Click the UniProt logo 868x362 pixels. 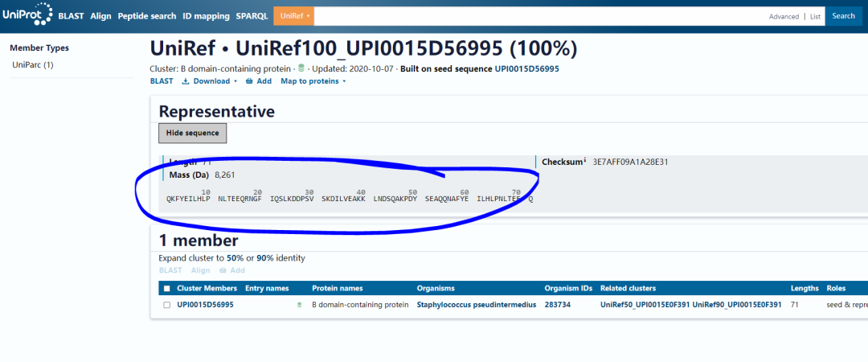[x=27, y=15]
